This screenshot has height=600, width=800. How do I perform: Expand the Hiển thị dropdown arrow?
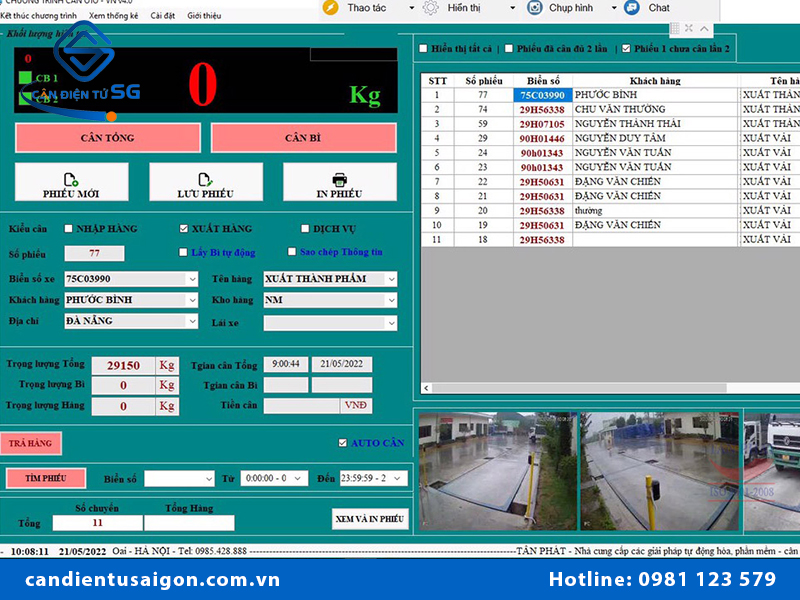[x=513, y=8]
